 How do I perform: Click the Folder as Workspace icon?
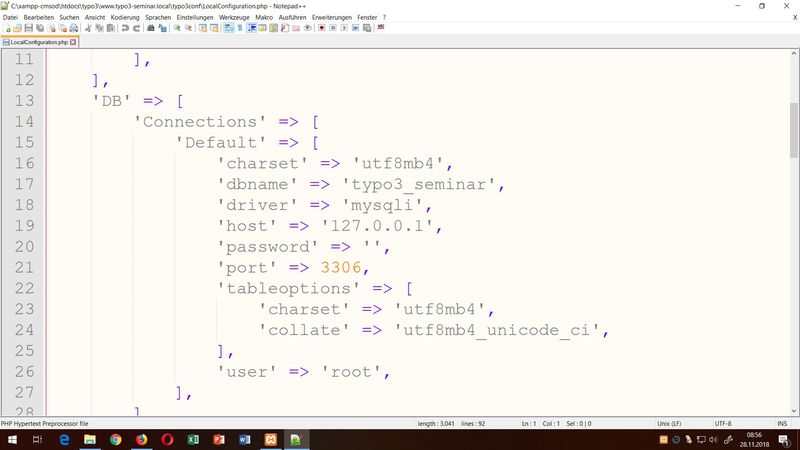click(296, 28)
